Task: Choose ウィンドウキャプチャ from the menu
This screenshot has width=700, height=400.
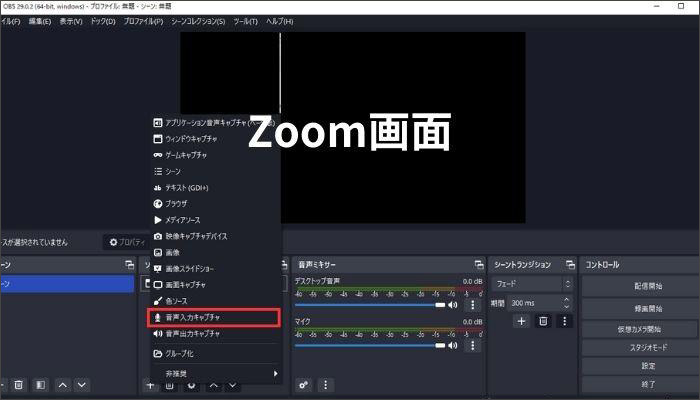Action: (214, 139)
